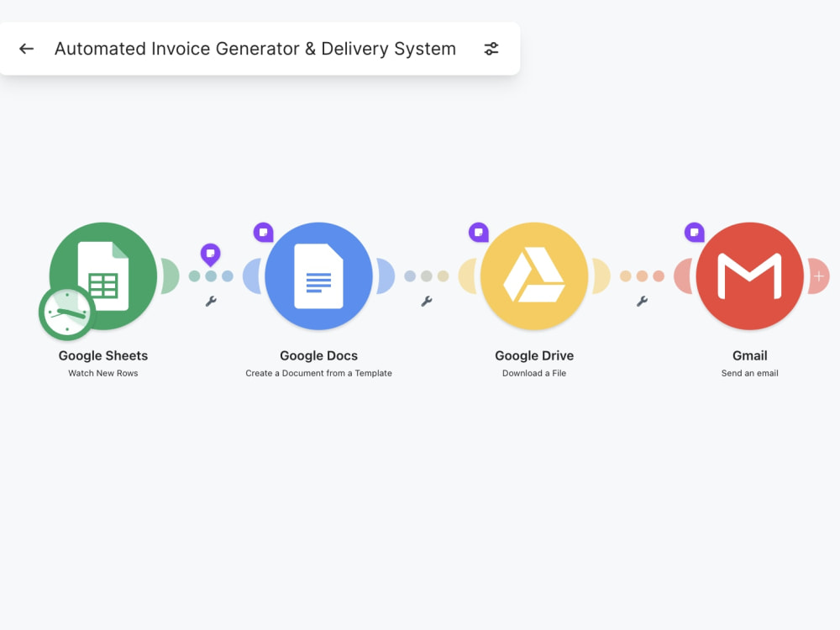Click 'Send an email' text
Screen dimensions: 840x630
click(x=749, y=374)
